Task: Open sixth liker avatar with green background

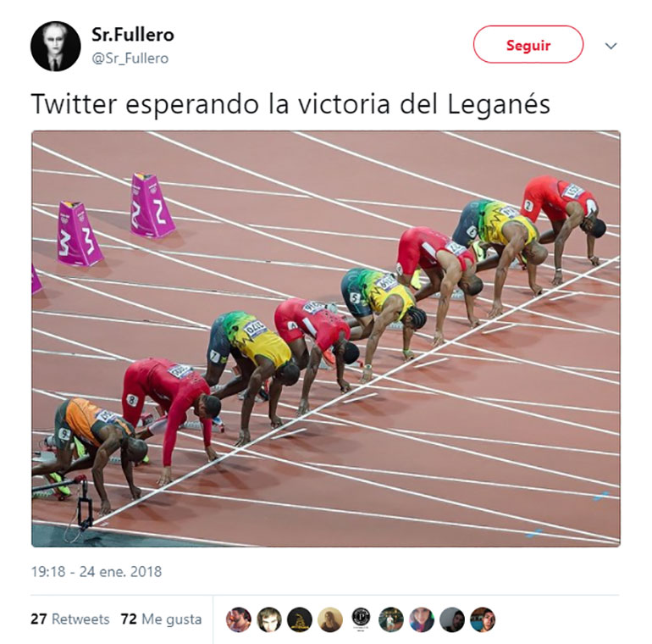Action: click(x=391, y=619)
